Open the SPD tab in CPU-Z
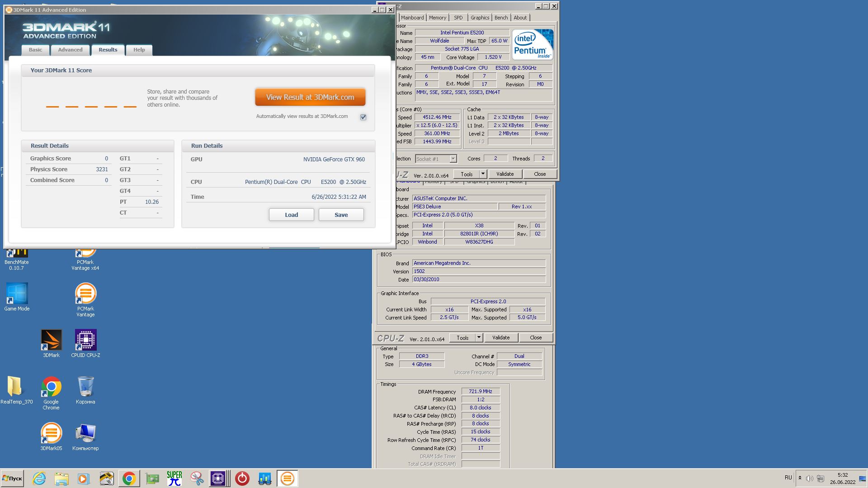The image size is (868, 488). (x=458, y=18)
